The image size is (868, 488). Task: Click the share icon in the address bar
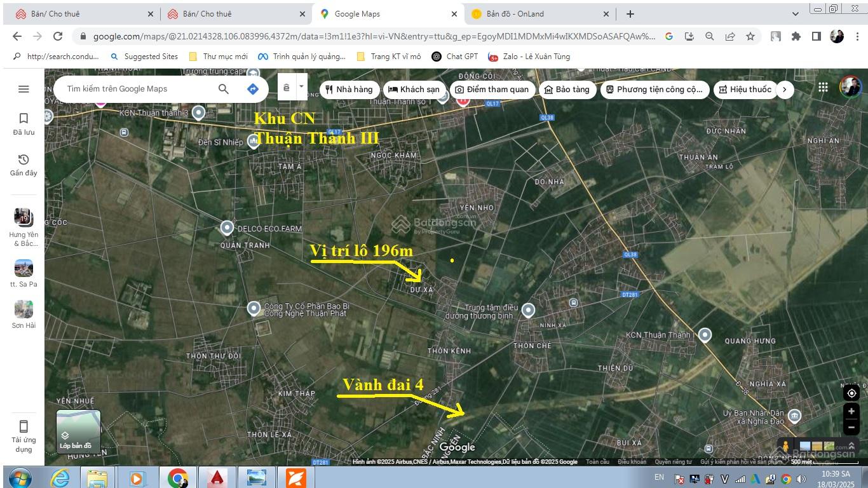729,36
